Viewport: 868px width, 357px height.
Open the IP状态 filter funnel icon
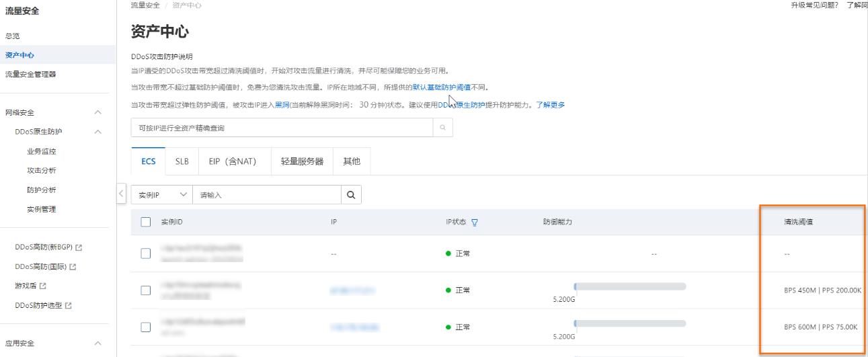(x=475, y=223)
